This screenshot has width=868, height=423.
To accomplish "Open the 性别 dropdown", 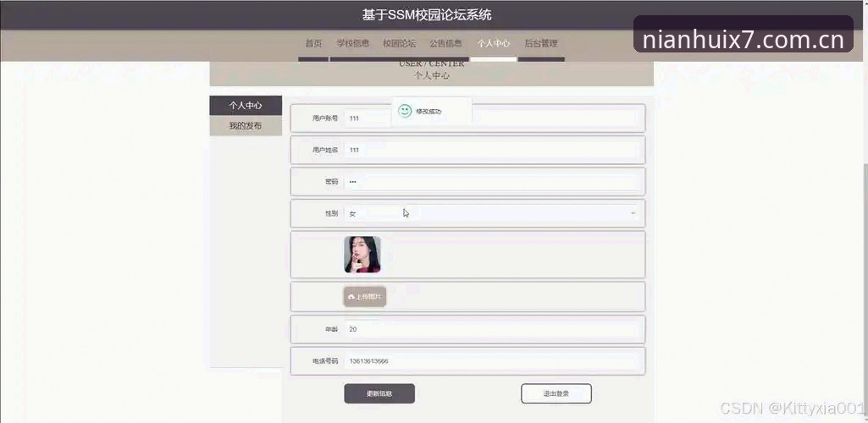I will click(491, 213).
